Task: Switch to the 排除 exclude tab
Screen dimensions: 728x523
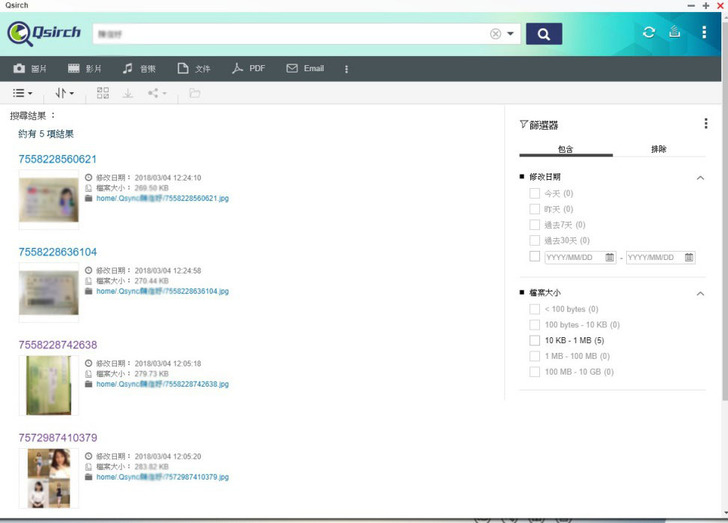Action: tap(659, 149)
